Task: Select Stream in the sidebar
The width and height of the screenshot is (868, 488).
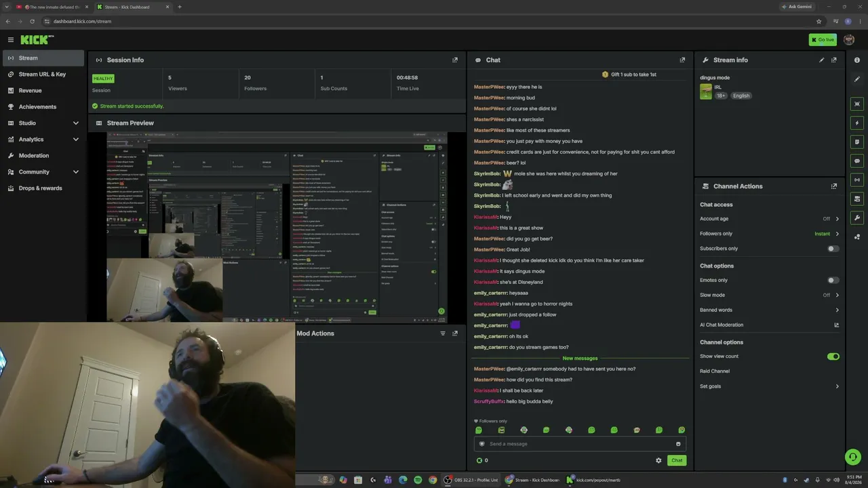Action: tap(43, 58)
